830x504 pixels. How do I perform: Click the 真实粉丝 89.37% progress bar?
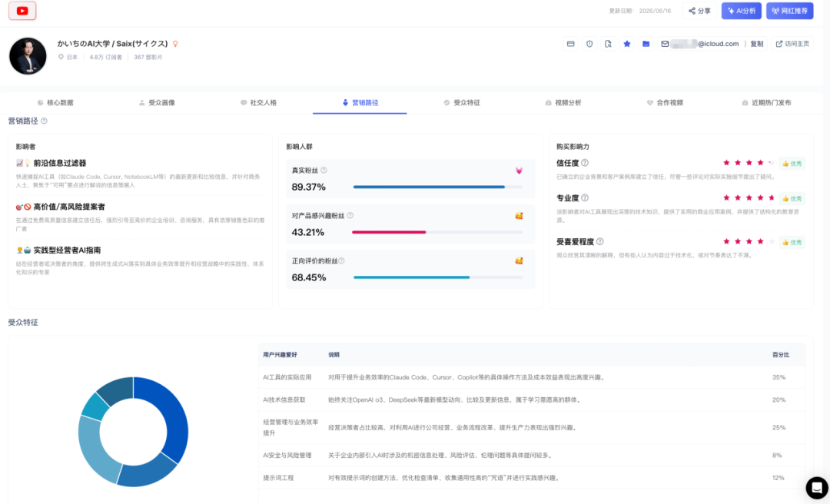coord(438,187)
